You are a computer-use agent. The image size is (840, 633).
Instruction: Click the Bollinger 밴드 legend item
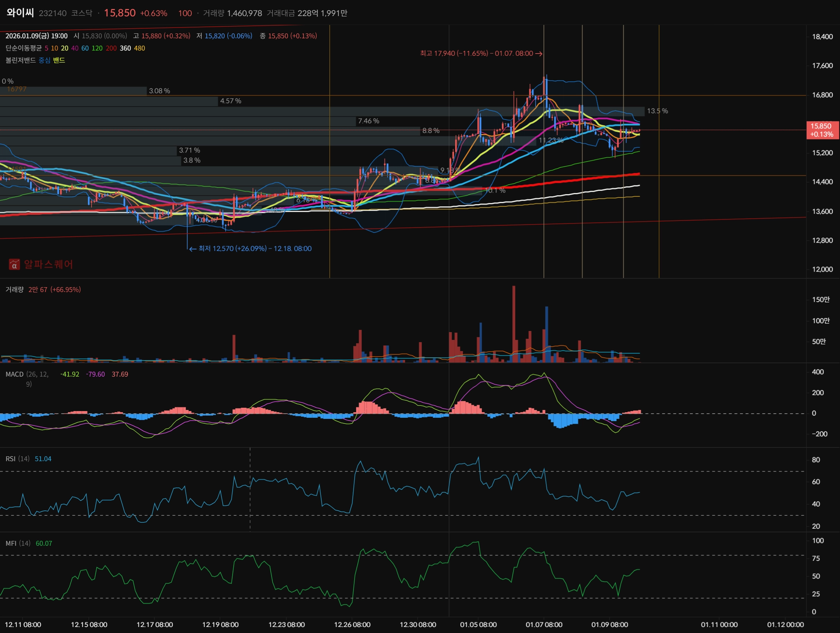tap(59, 60)
